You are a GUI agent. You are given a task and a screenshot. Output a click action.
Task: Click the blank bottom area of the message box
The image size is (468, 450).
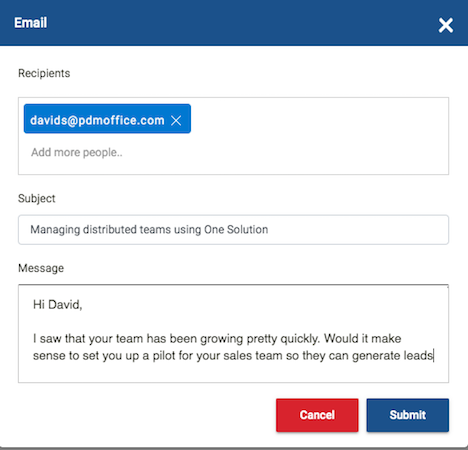pyautogui.click(x=233, y=373)
